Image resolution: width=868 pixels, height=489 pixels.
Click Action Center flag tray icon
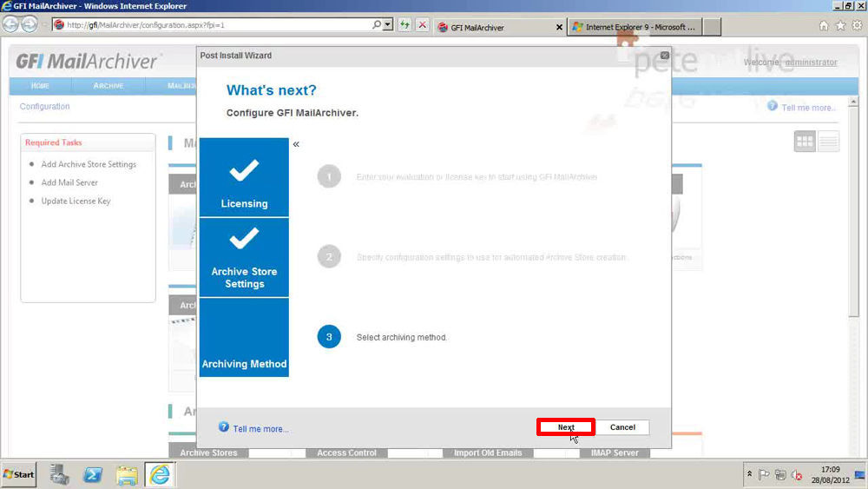(765, 474)
